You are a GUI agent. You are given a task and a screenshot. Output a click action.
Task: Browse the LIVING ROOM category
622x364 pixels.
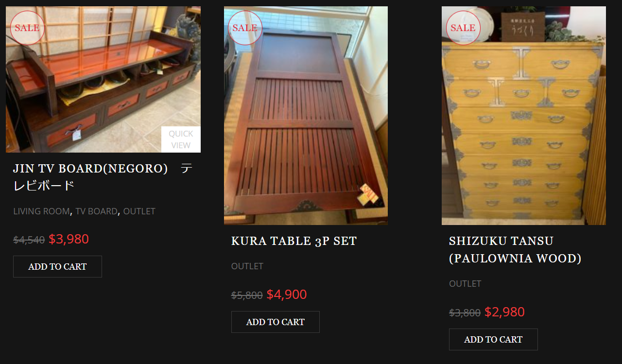41,211
